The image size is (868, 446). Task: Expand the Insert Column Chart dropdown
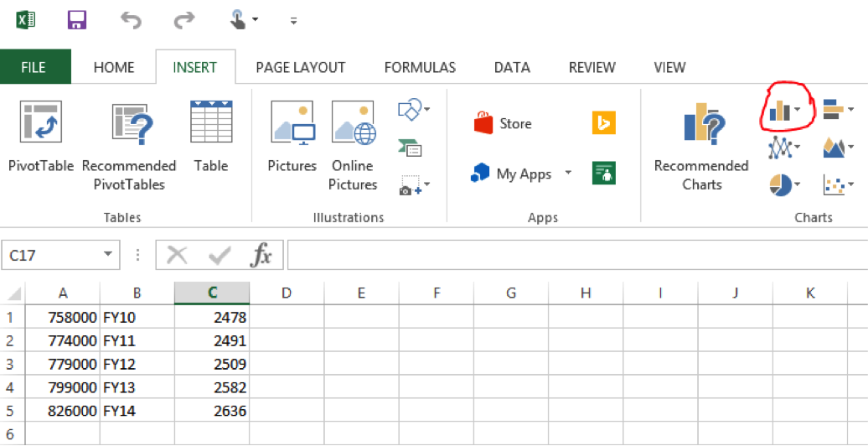[x=798, y=110]
